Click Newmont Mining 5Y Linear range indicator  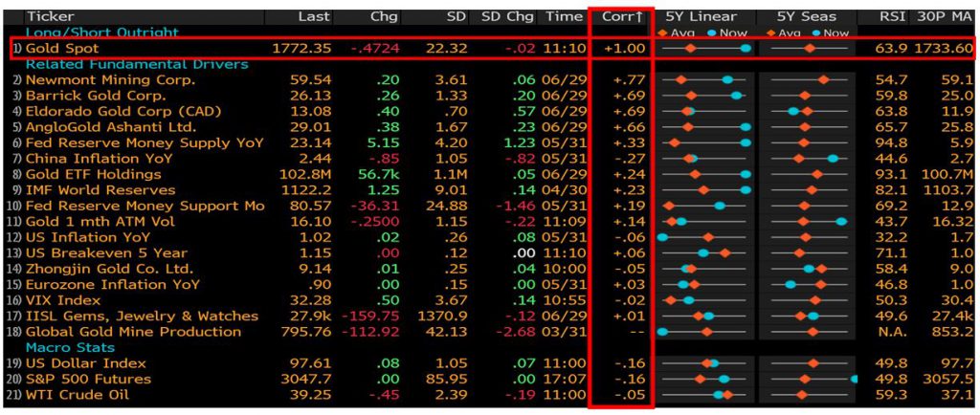703,80
